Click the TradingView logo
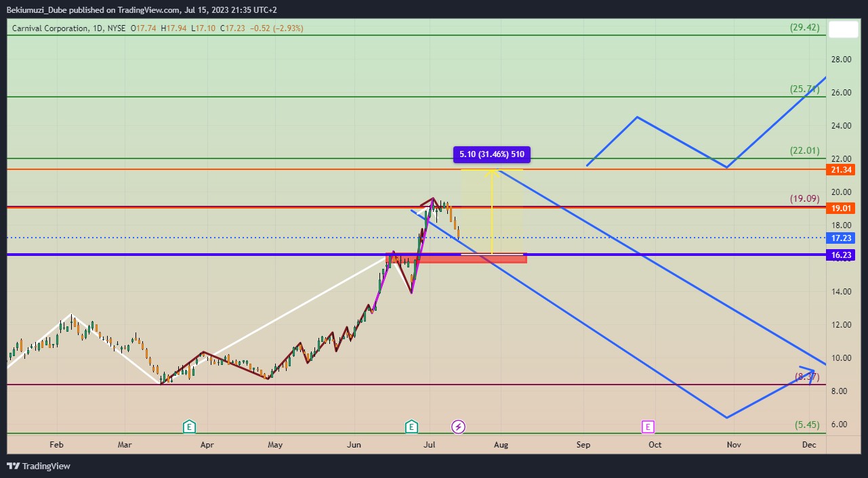 [x=39, y=466]
